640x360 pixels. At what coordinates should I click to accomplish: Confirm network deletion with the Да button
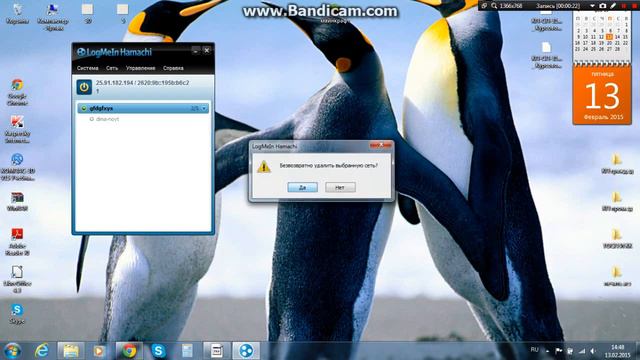(x=302, y=187)
